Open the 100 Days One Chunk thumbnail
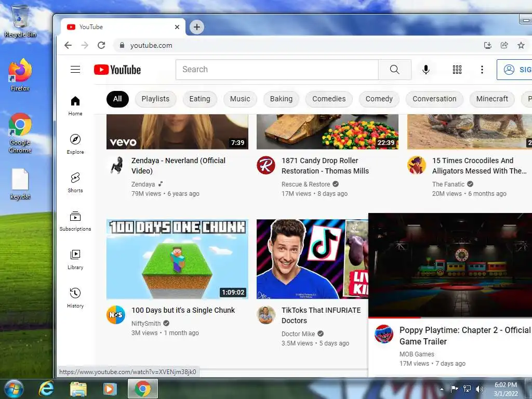532x399 pixels. [x=177, y=259]
